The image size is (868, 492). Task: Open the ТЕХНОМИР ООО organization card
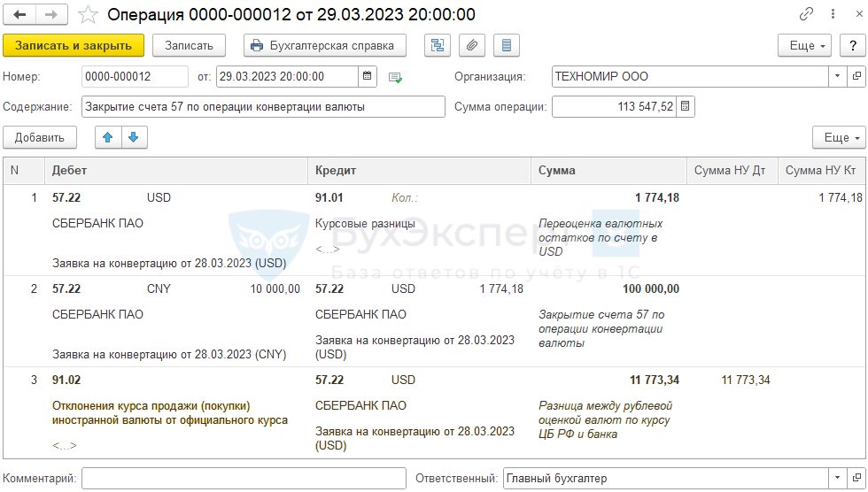coord(856,76)
